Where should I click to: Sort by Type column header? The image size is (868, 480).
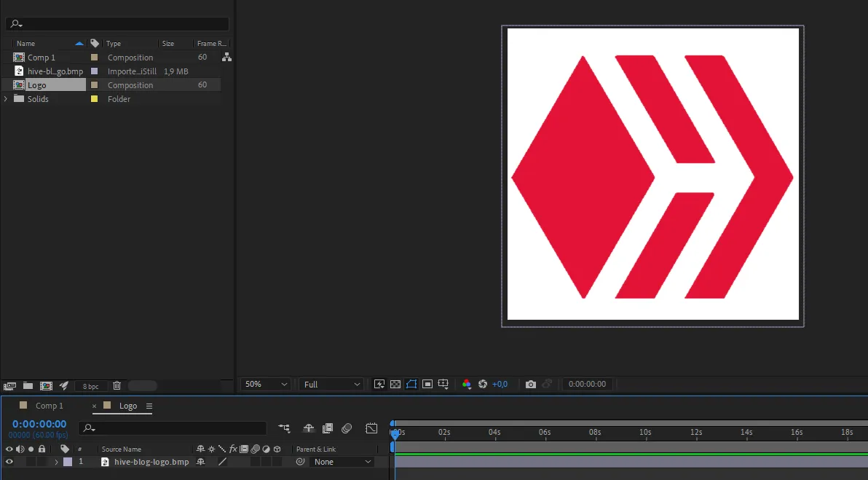coord(114,43)
